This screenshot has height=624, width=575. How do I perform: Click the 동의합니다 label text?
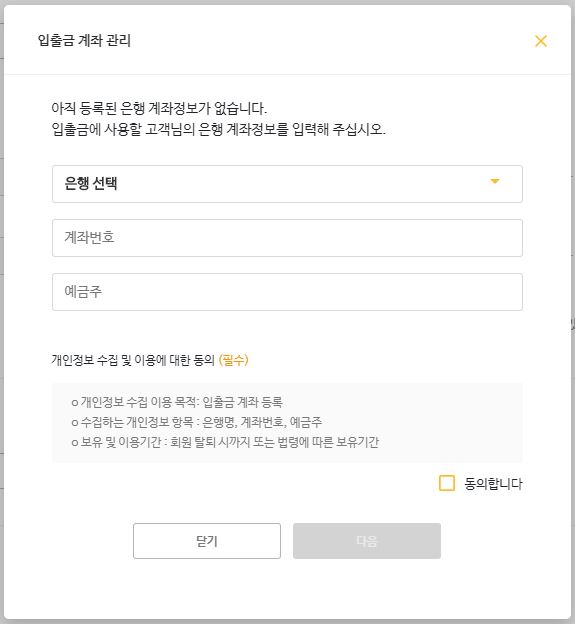point(493,484)
